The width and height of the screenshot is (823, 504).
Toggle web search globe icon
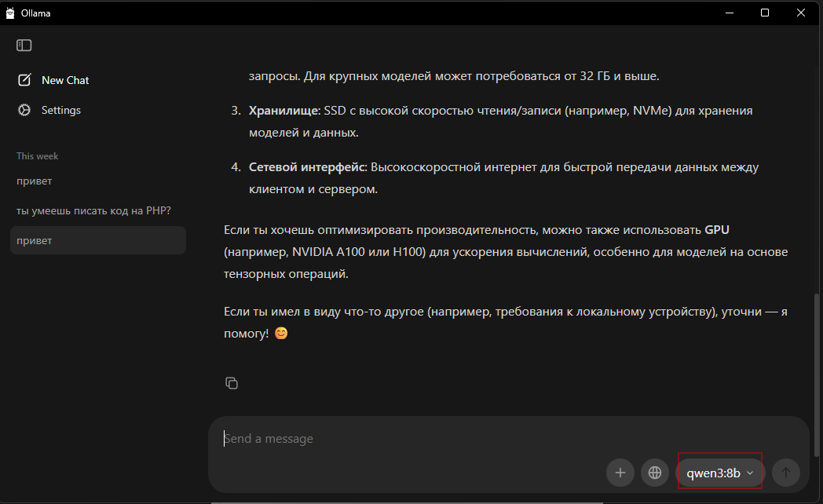[x=654, y=473]
